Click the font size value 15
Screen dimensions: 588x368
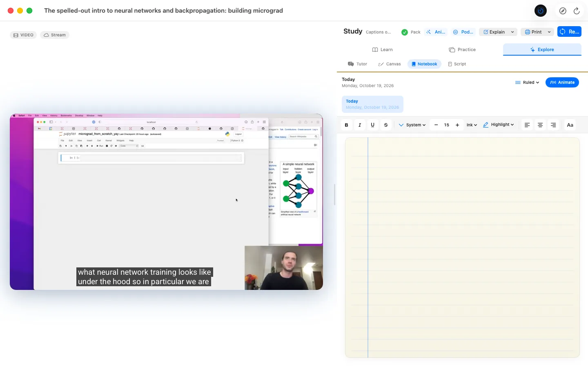tap(447, 125)
